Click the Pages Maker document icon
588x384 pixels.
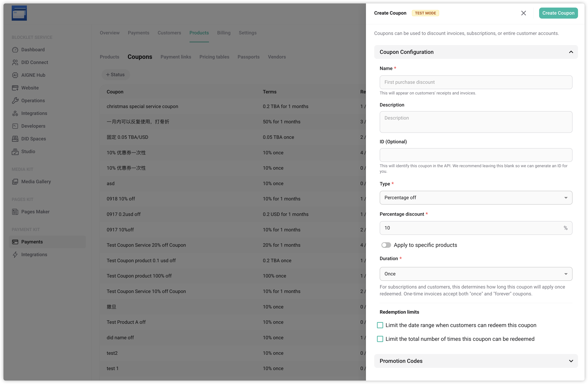point(15,212)
